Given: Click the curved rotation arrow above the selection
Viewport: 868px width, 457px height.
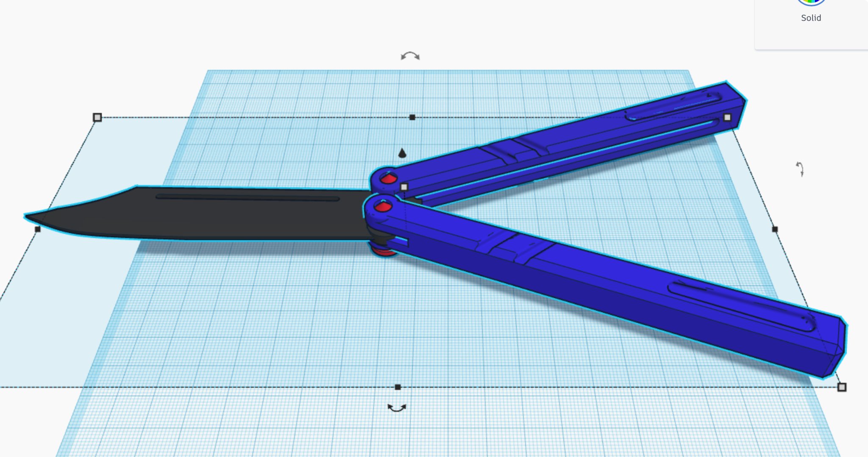Looking at the screenshot, I should point(410,56).
